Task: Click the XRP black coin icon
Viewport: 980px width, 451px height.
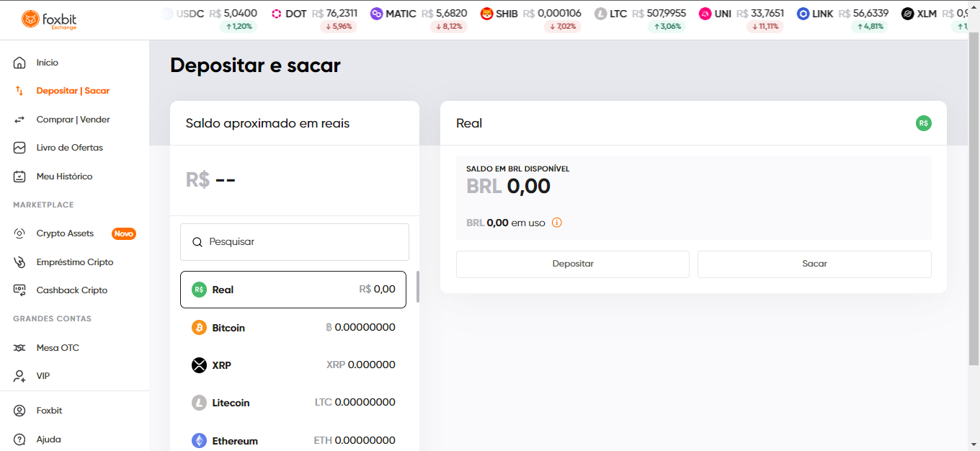Action: (x=198, y=365)
